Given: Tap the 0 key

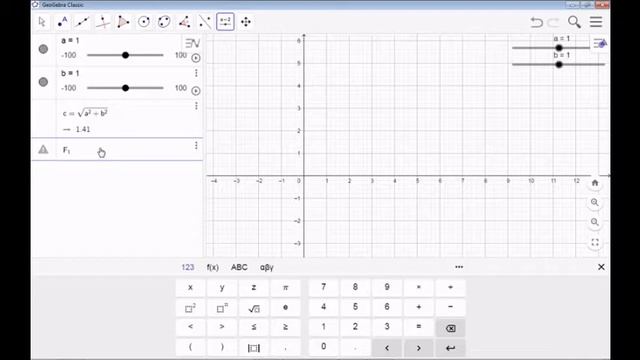Looking at the screenshot, I should [323, 348].
